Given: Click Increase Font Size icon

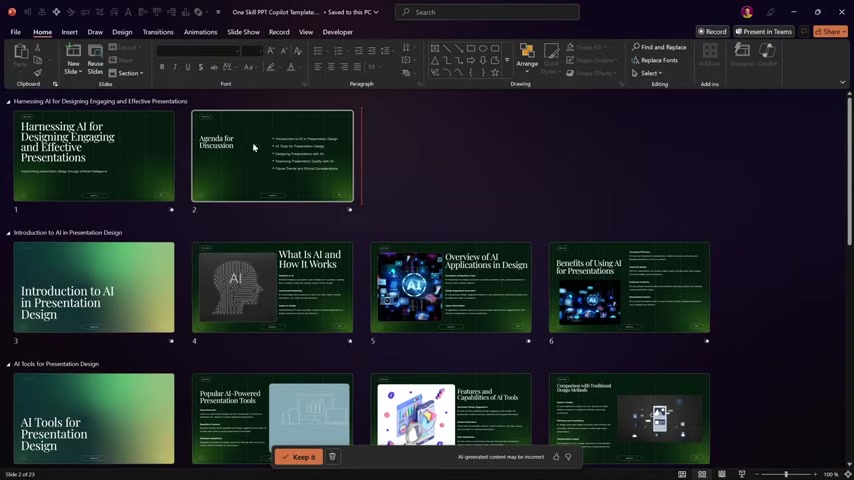Looking at the screenshot, I should (x=271, y=51).
